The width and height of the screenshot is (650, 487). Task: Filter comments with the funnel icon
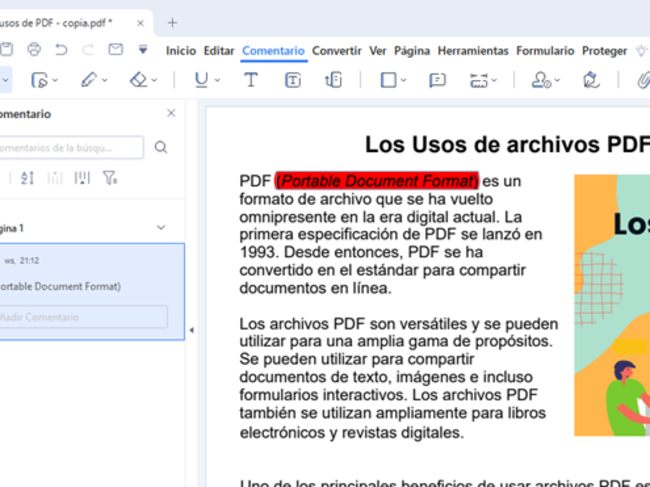[x=109, y=178]
